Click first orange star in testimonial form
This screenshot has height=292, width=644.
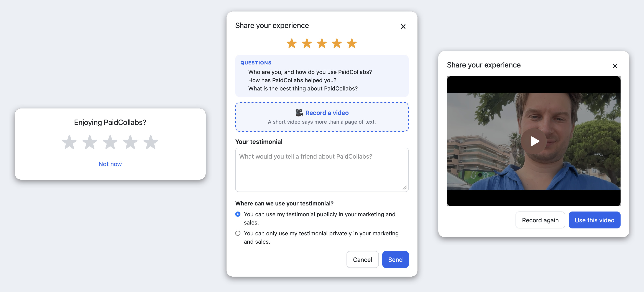291,43
